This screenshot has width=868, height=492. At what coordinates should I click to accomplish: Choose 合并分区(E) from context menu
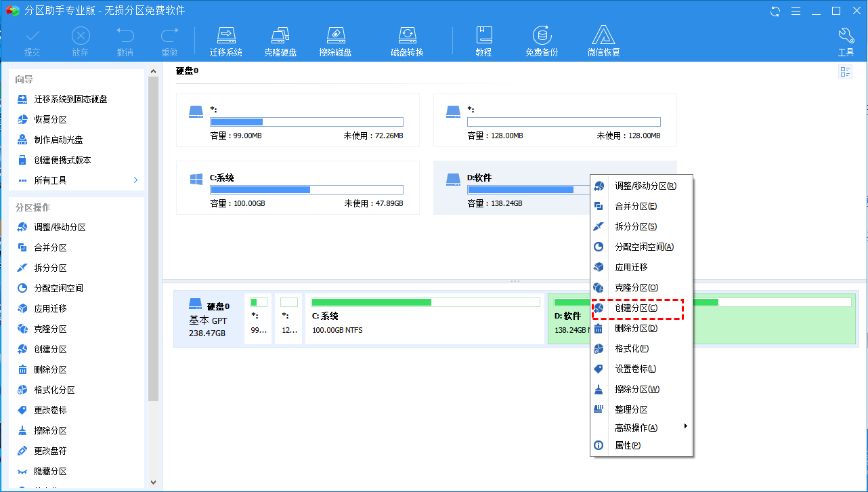coord(641,206)
